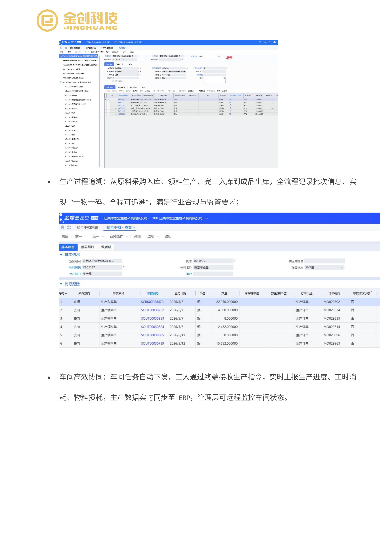
Task: Open 作废状态 未作废 dropdown
Action: (x=324, y=267)
